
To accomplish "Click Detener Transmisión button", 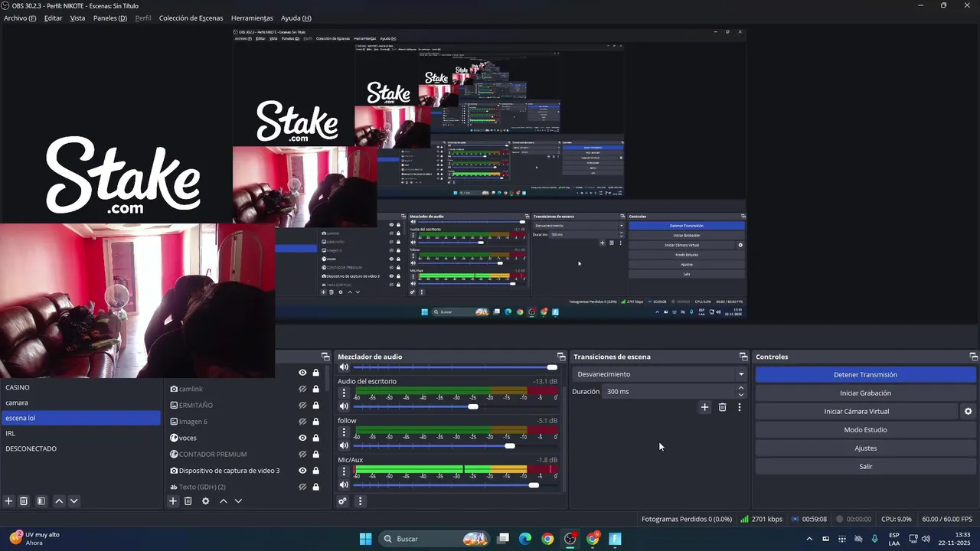I will (x=865, y=374).
